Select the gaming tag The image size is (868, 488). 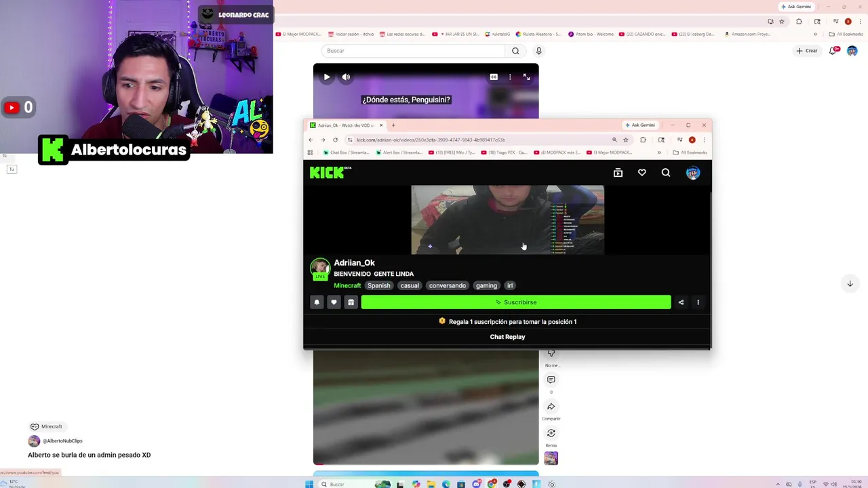tap(486, 285)
